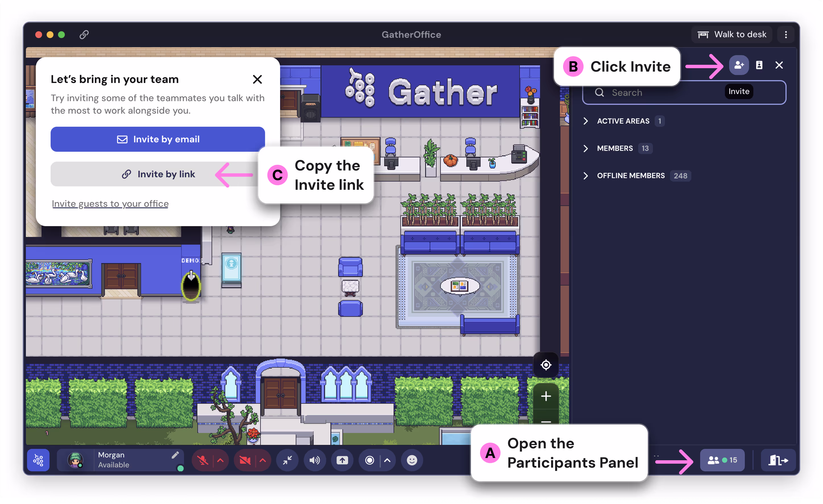Click the screen share icon

click(342, 460)
